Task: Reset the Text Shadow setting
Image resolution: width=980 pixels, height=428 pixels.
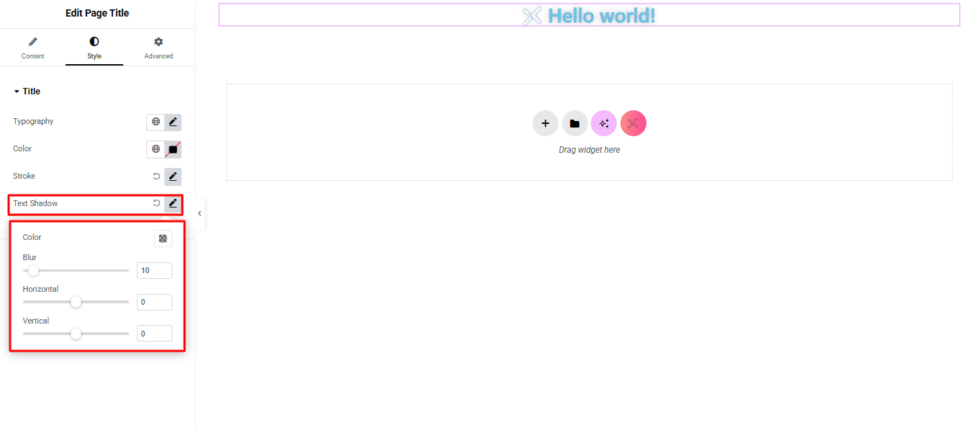Action: 156,204
